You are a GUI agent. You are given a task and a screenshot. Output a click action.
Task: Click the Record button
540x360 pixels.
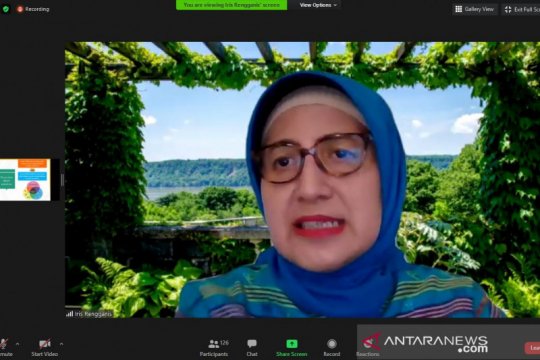pyautogui.click(x=332, y=348)
